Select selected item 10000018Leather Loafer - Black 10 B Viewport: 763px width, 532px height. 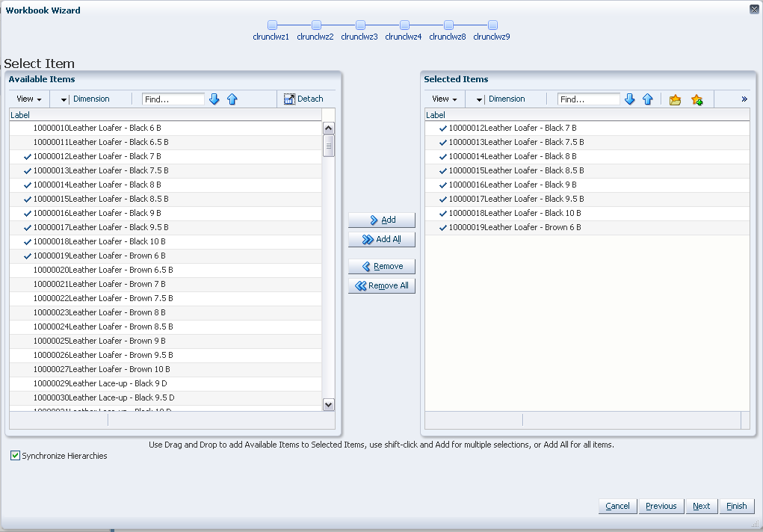(x=587, y=213)
